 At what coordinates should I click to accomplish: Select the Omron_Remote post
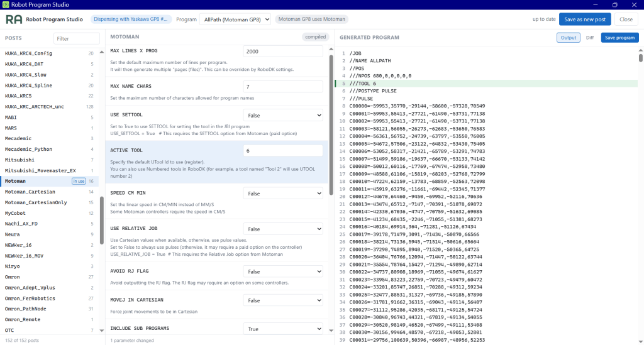click(x=49, y=320)
